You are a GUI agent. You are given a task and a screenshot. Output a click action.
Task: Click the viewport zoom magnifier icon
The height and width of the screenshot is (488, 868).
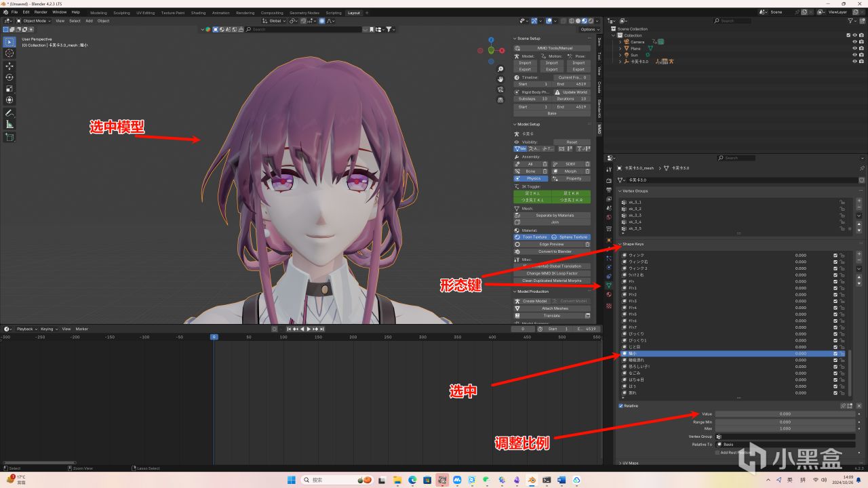coord(500,69)
